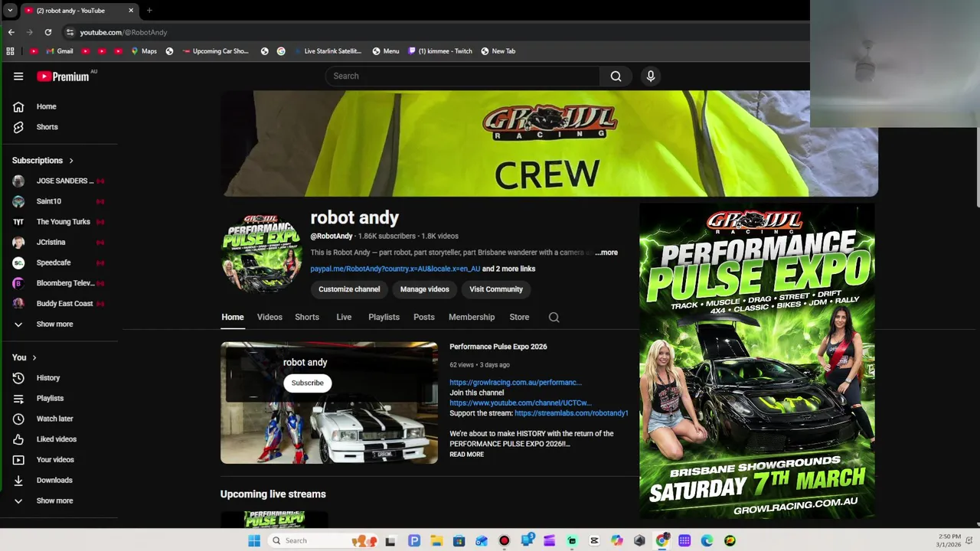Switch to the Posts channel tab

[x=424, y=317]
